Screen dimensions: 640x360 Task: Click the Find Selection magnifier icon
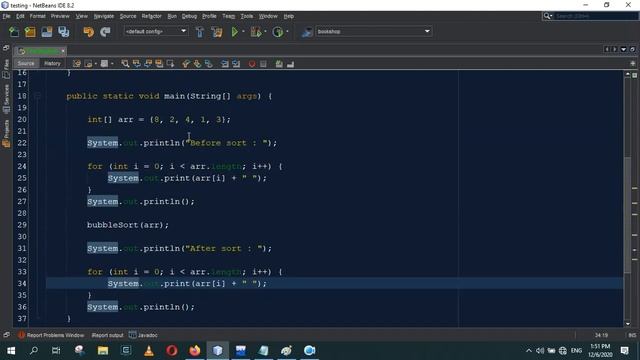(125, 64)
